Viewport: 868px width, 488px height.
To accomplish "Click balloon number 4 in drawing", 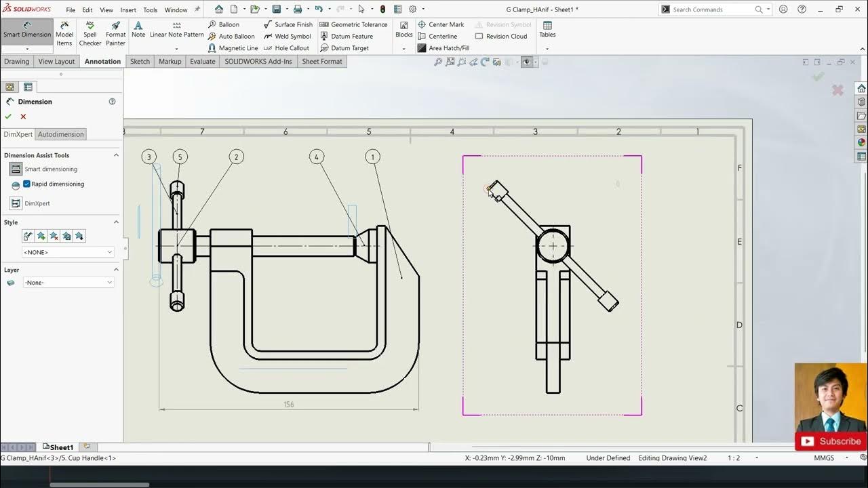I will [316, 157].
